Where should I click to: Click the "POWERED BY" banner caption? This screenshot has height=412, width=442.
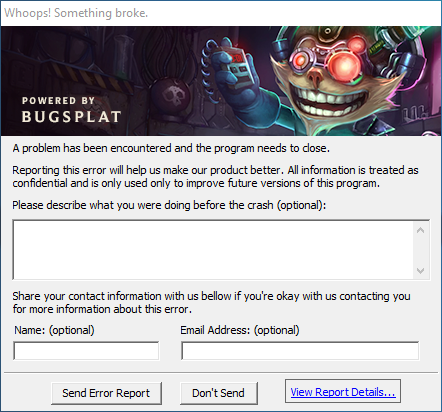[58, 101]
